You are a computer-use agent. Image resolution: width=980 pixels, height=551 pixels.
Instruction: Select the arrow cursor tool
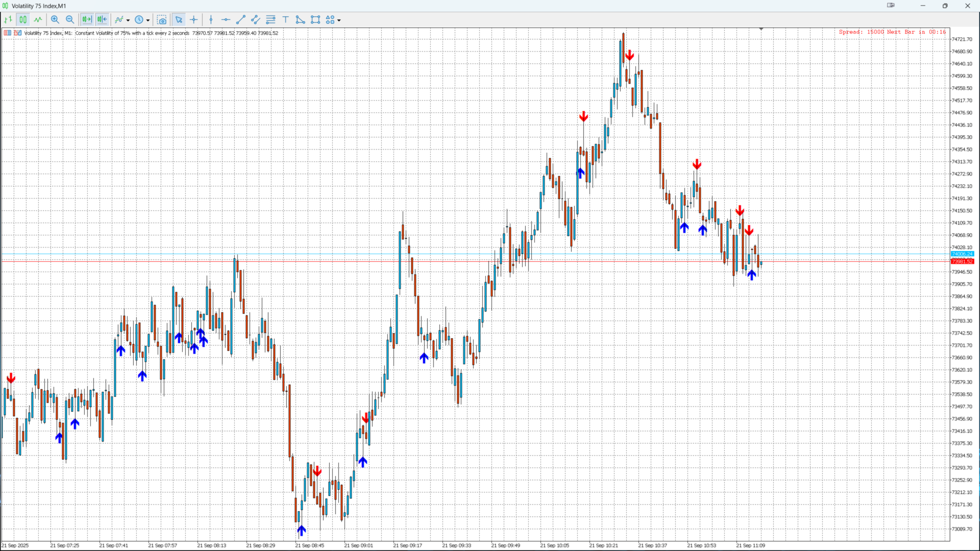179,20
